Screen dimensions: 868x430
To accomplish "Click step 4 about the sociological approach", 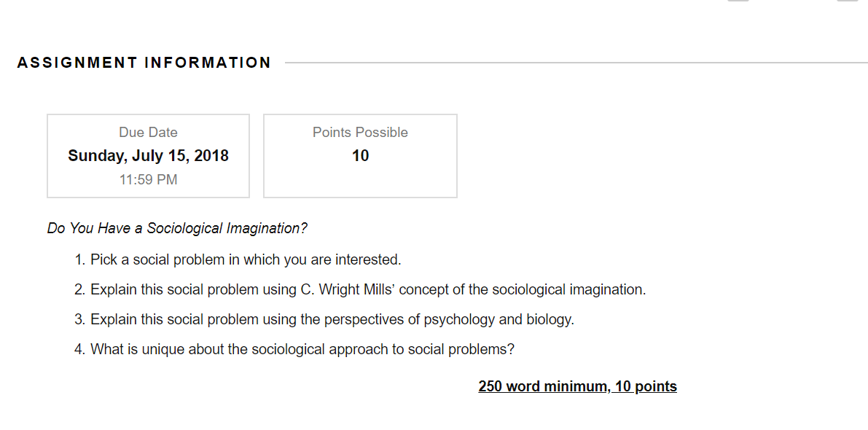I will [x=294, y=351].
